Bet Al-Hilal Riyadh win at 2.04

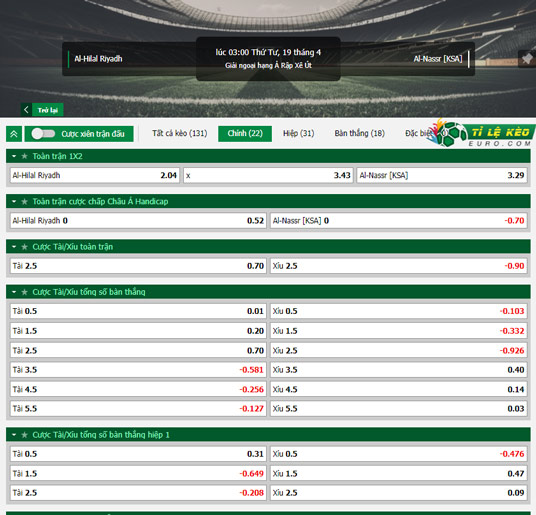[95, 175]
